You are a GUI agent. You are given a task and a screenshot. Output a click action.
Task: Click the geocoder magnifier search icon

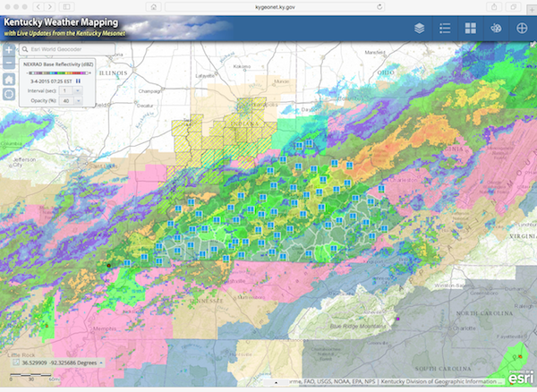pos(25,49)
